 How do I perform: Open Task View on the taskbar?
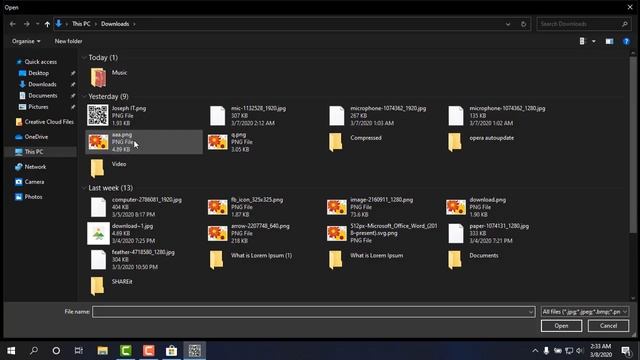pos(78,351)
